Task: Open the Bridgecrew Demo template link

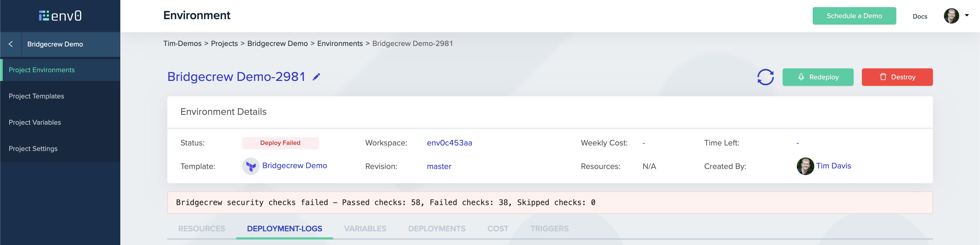Action: click(x=294, y=166)
